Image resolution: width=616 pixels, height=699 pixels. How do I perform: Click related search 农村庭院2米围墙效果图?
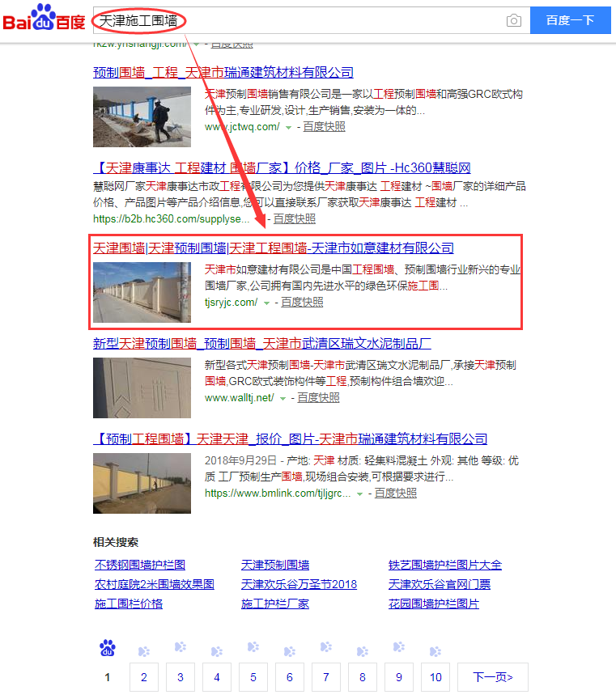pos(155,584)
